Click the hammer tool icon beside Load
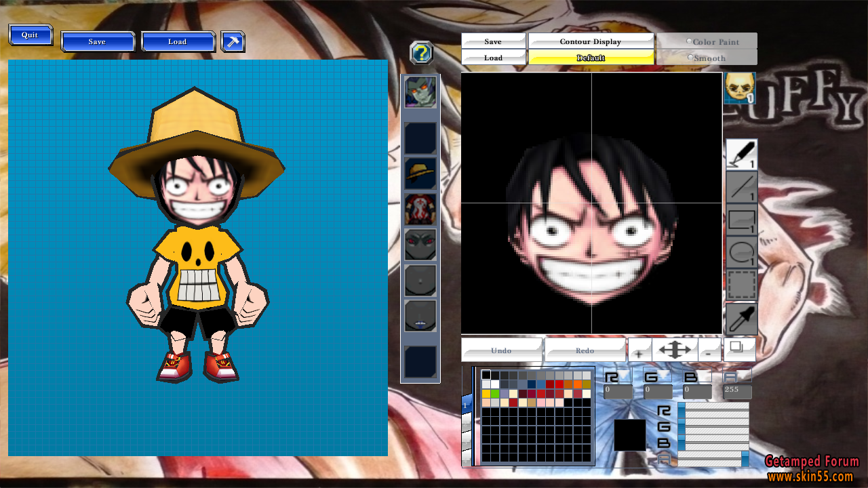This screenshot has height=488, width=868. coord(233,41)
